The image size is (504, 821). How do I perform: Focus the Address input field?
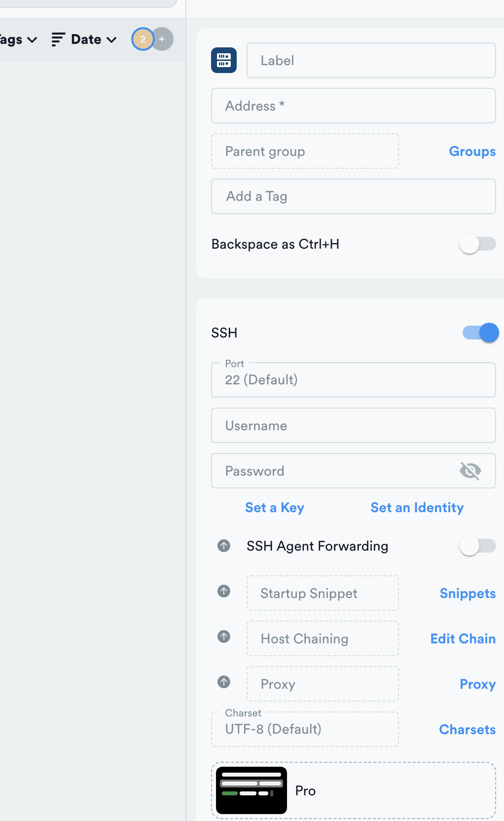353,106
